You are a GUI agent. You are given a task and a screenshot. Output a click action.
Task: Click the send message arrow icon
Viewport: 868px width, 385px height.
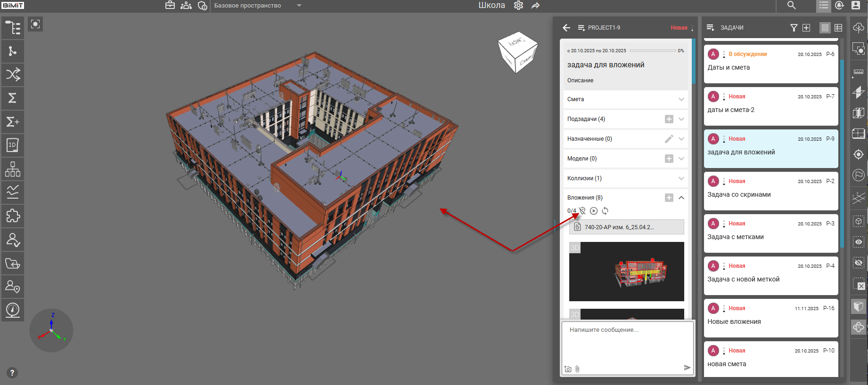687,368
